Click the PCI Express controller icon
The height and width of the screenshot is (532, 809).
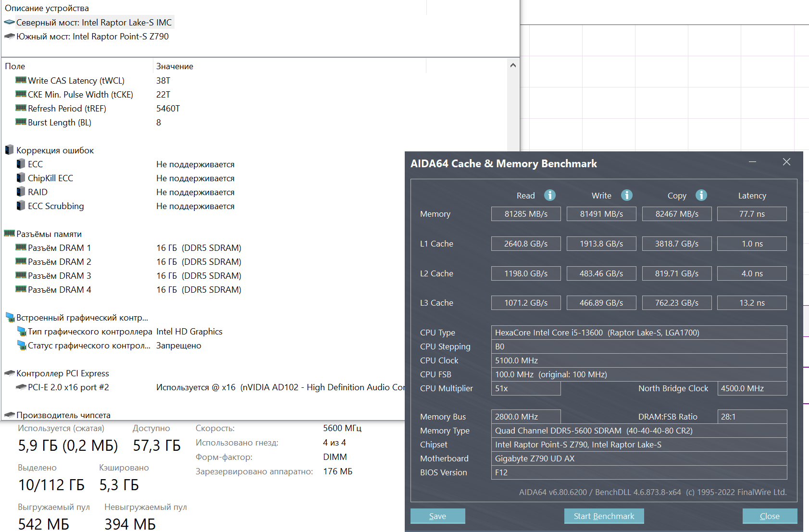(x=10, y=373)
